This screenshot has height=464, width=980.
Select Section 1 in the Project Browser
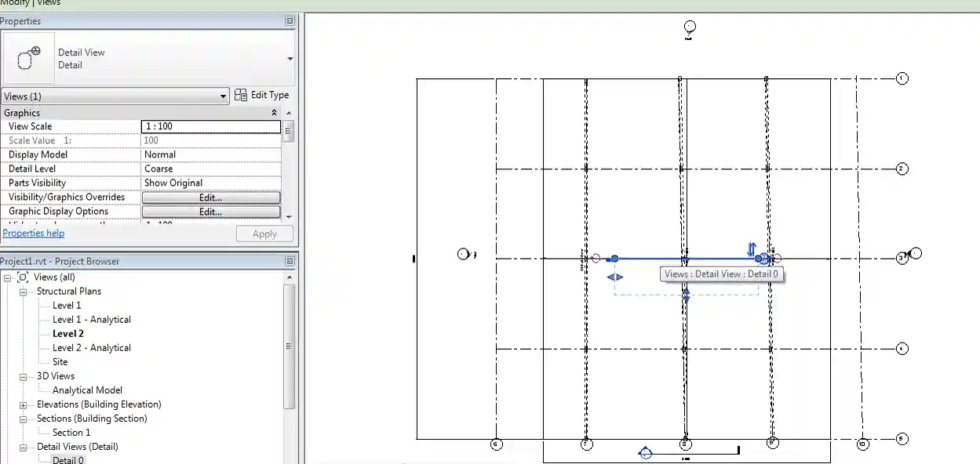[71, 433]
